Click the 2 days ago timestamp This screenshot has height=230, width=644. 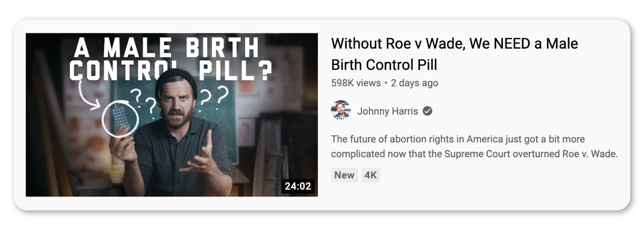(414, 83)
